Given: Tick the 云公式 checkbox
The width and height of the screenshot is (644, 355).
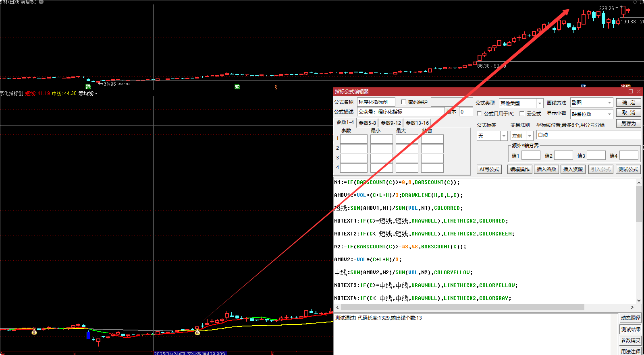Looking at the screenshot, I should coord(522,114).
